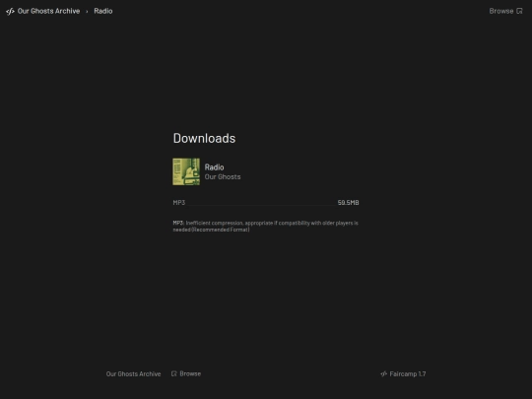Viewport: 532px width, 399px height.
Task: Click the Faircamp logo icon in header
Action: pos(10,12)
